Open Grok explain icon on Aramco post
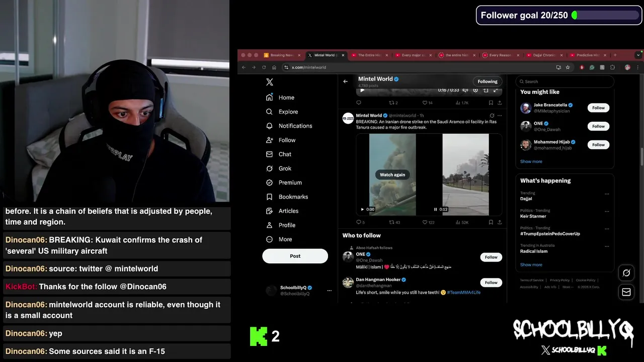Image resolution: width=644 pixels, height=362 pixels. pyautogui.click(x=492, y=116)
